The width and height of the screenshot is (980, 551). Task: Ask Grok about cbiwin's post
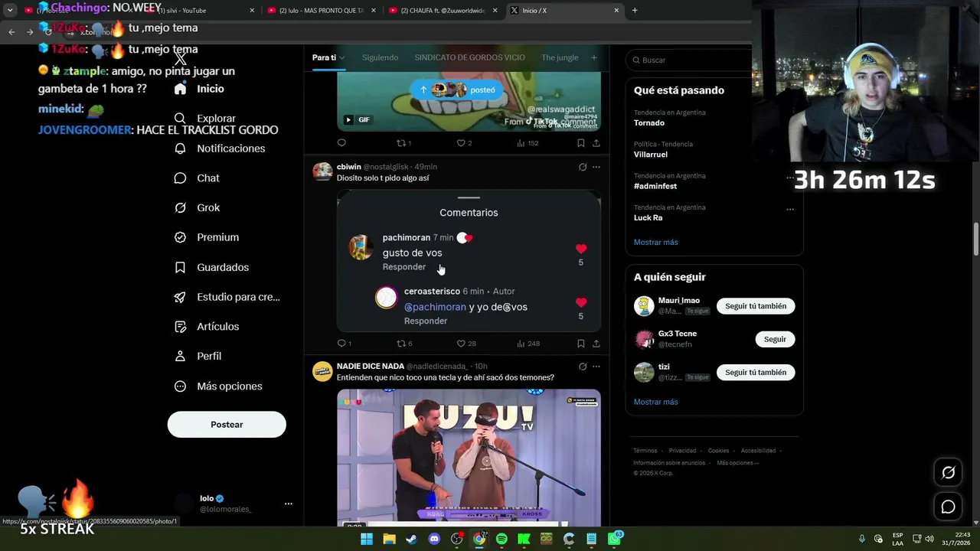pyautogui.click(x=583, y=167)
